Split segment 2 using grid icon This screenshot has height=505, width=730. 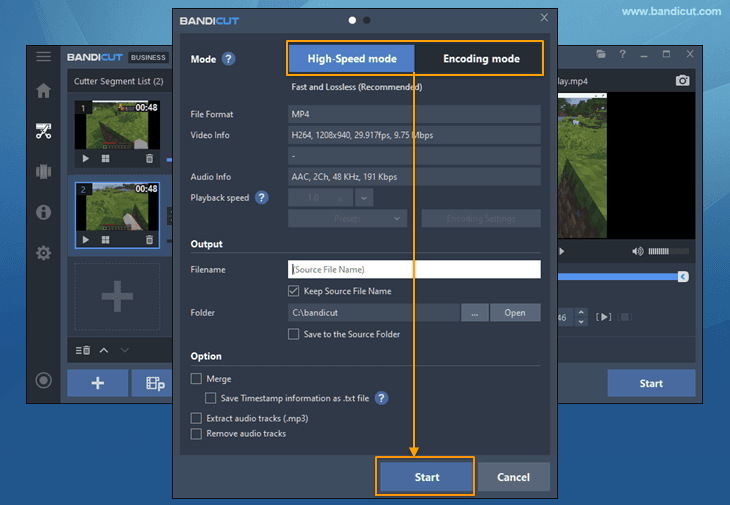pos(106,240)
